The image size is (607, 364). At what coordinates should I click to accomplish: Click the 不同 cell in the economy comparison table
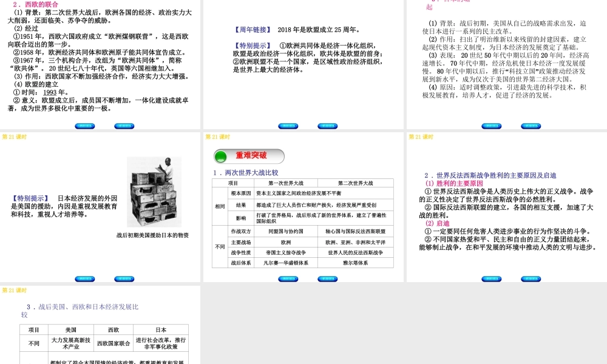(34, 343)
